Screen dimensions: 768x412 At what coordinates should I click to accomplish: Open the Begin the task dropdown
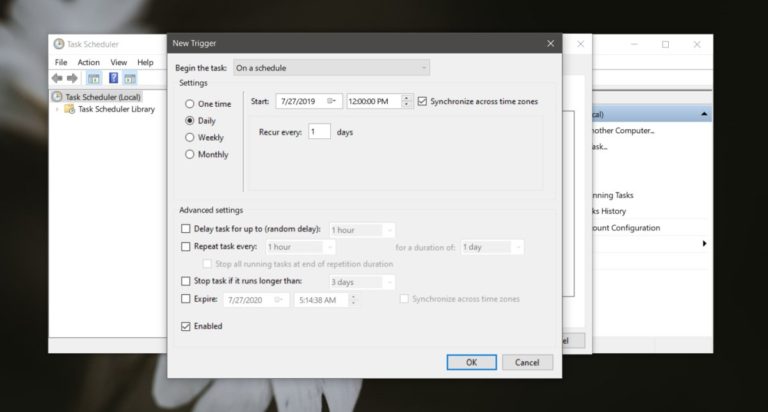[331, 67]
